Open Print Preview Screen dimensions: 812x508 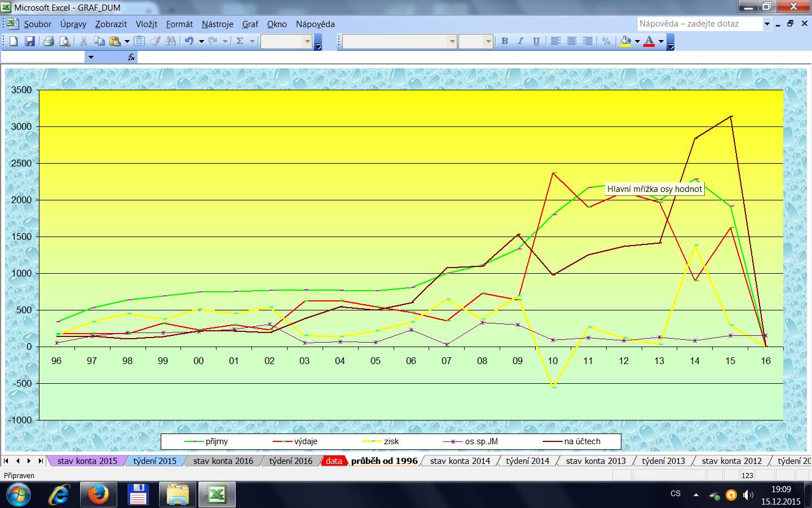[x=65, y=41]
